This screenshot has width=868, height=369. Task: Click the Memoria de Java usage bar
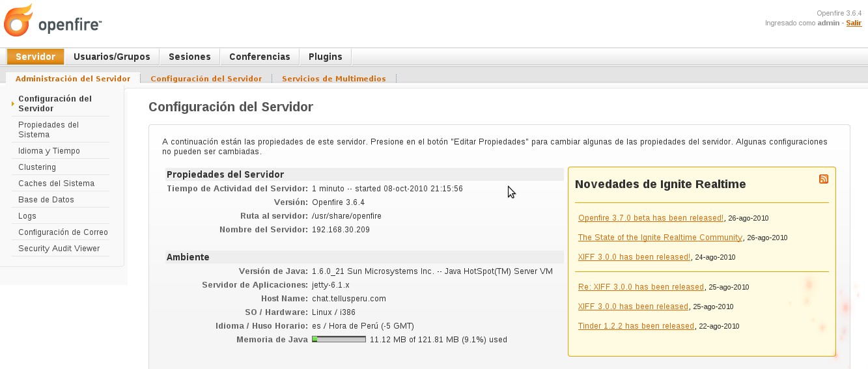pyautogui.click(x=339, y=339)
